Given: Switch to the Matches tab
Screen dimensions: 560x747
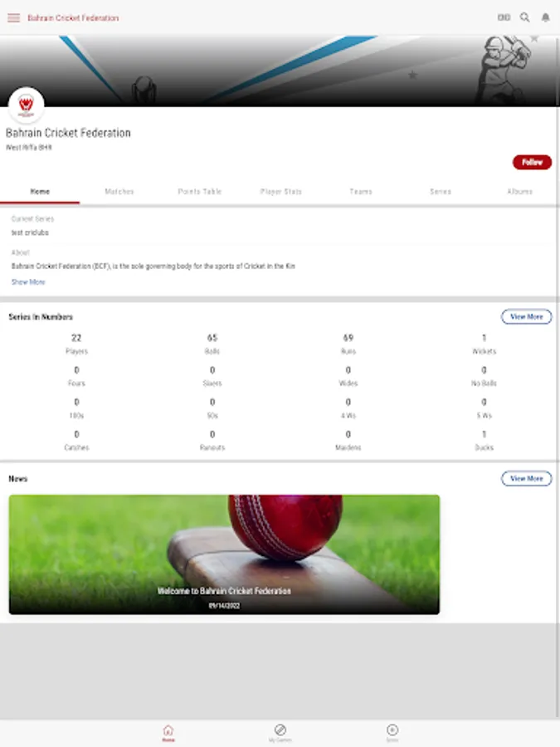Looking at the screenshot, I should [119, 192].
